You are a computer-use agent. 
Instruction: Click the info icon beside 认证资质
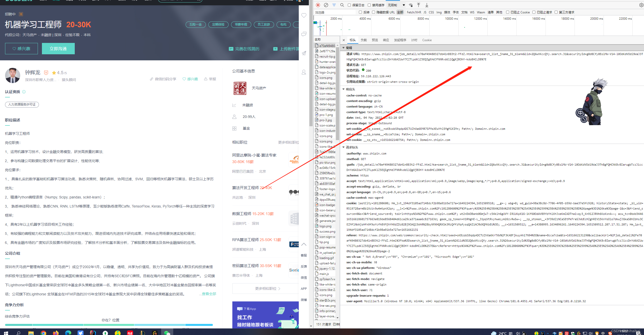point(24,92)
